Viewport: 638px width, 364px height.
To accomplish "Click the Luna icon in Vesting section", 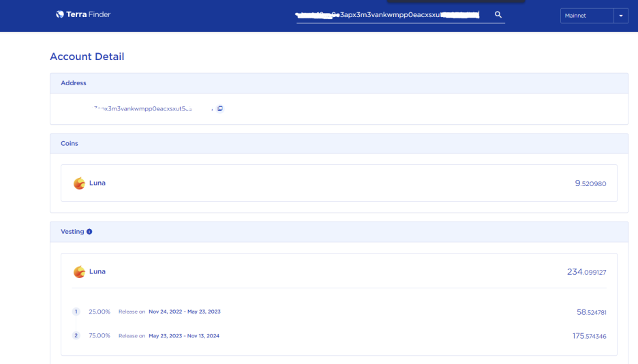I will (x=79, y=272).
